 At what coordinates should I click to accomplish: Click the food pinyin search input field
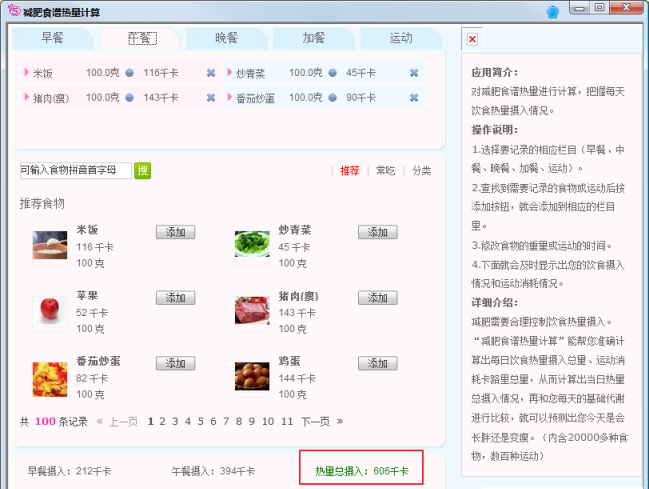click(x=76, y=170)
